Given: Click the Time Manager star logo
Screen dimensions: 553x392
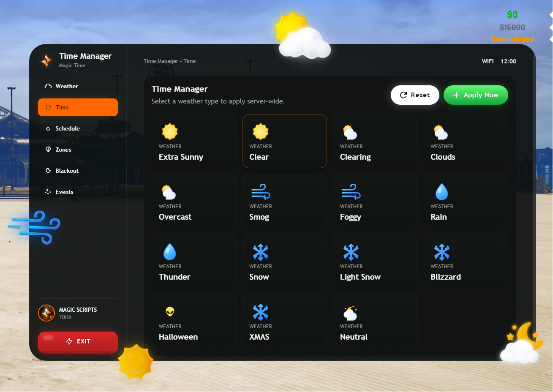Looking at the screenshot, I should point(46,60).
